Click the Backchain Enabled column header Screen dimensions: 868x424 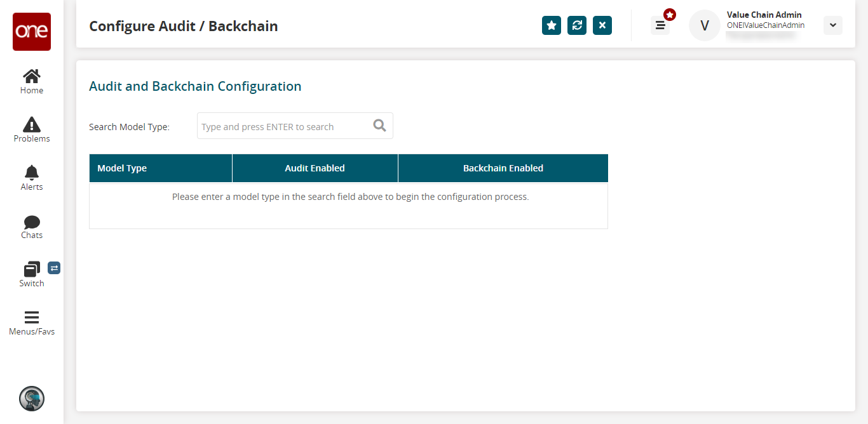[503, 168]
